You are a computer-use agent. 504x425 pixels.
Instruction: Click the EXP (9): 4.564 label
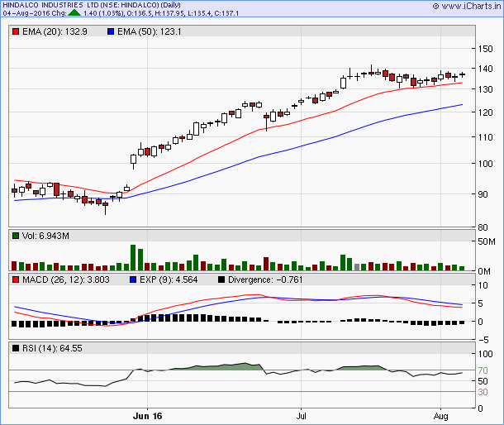(169, 280)
